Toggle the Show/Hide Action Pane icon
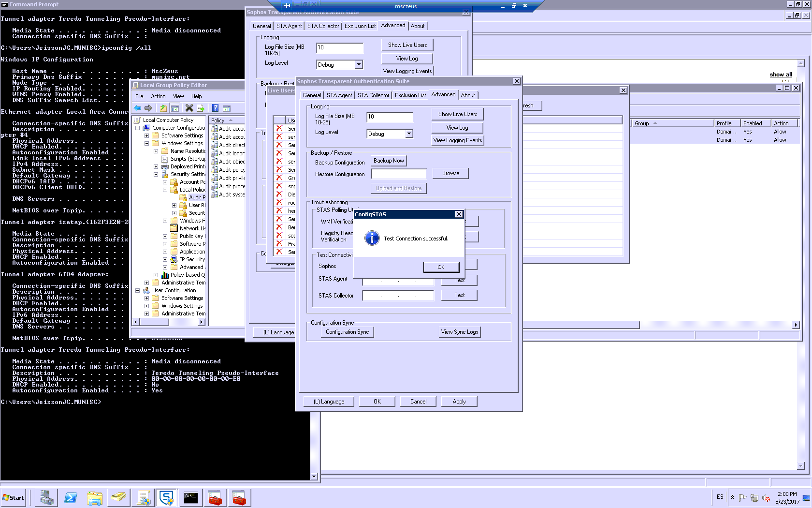This screenshot has width=812, height=508. point(227,108)
